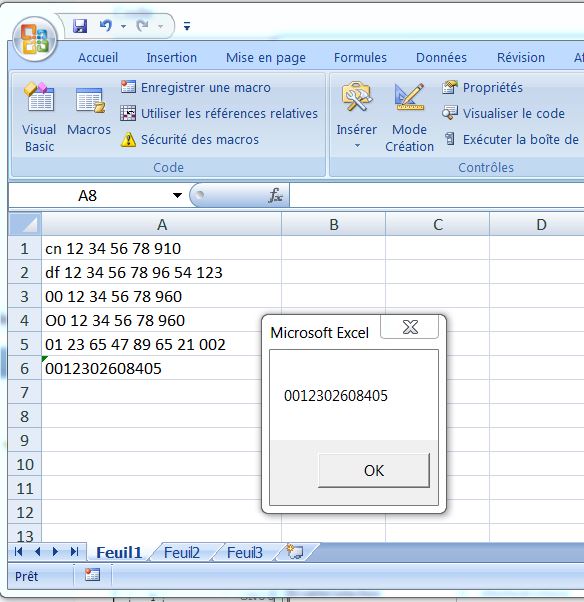584x602 pixels.
Task: Click OK in the Microsoft Excel dialog
Action: pyautogui.click(x=374, y=470)
